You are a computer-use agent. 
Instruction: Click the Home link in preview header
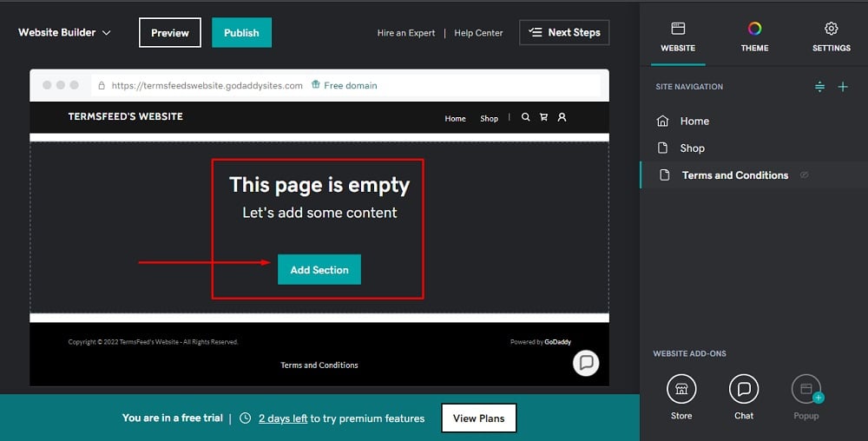coord(455,118)
